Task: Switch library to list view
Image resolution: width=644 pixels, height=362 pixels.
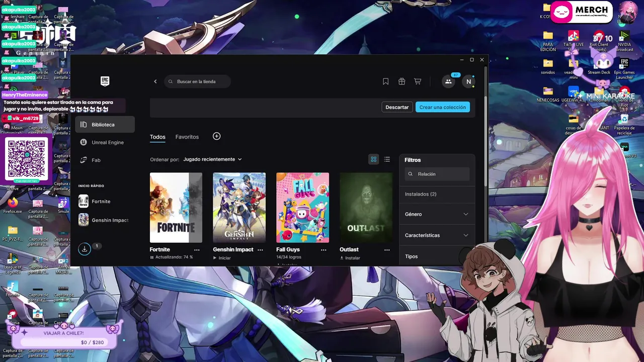Action: coord(387,159)
